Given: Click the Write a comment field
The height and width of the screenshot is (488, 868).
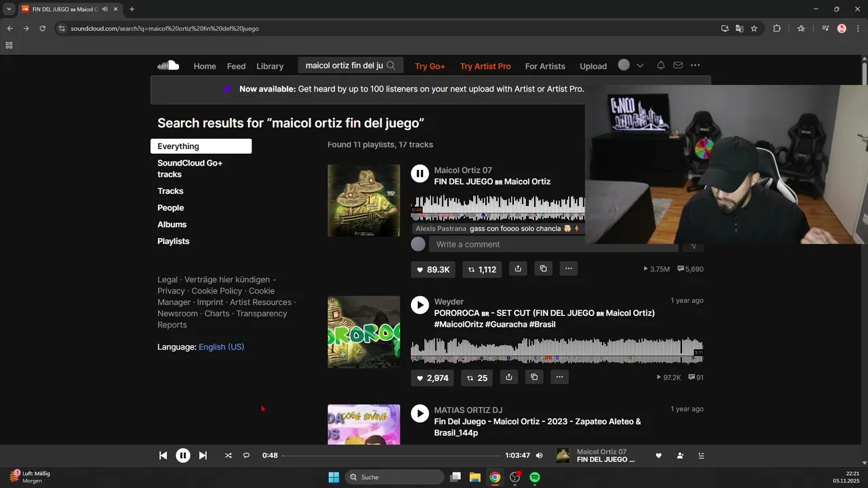Looking at the screenshot, I should click(553, 244).
